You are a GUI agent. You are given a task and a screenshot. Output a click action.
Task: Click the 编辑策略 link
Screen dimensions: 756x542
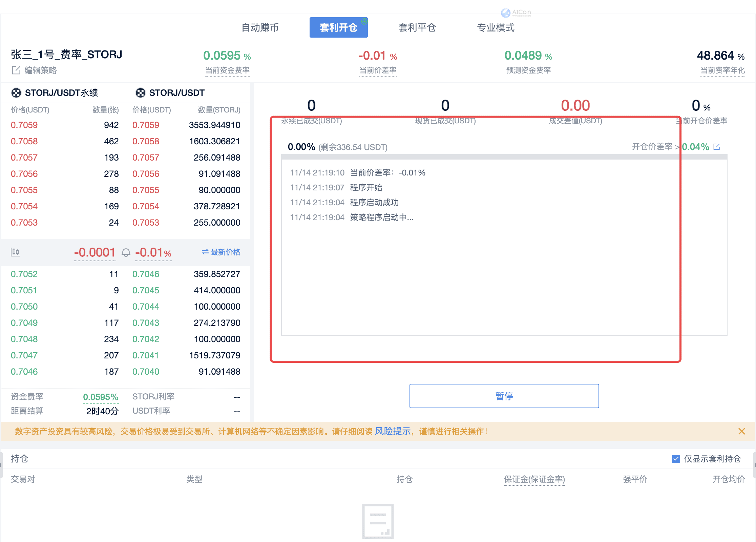(x=41, y=70)
